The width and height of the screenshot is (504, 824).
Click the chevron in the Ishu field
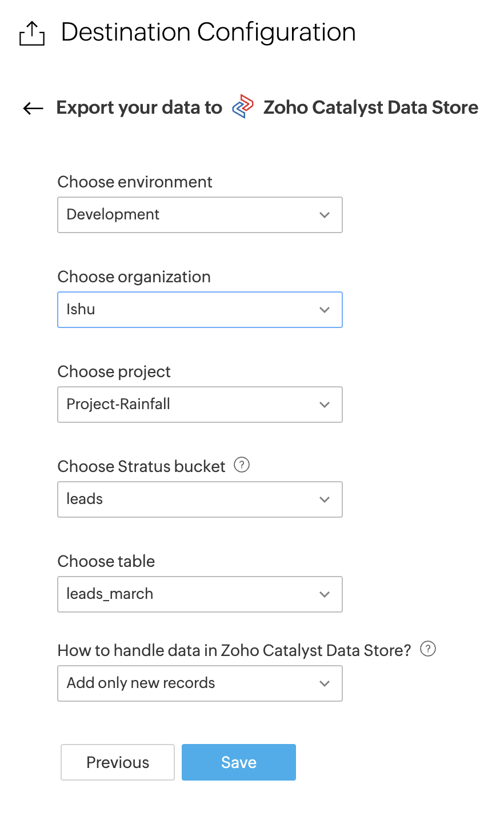[x=325, y=310]
